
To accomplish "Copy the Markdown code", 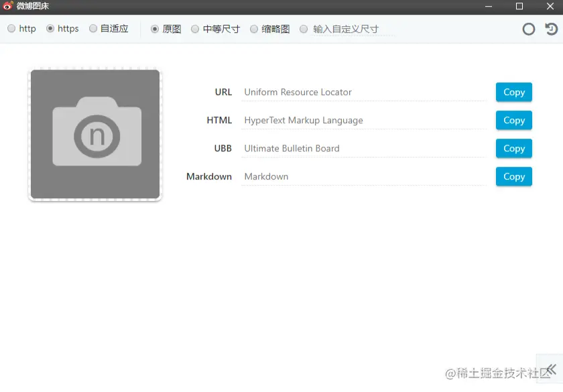I will pyautogui.click(x=514, y=177).
